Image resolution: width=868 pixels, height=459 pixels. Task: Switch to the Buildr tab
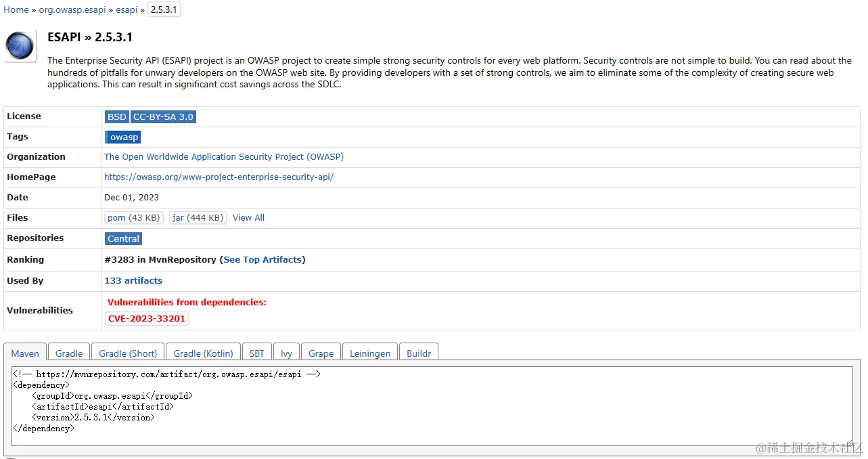pyautogui.click(x=419, y=353)
